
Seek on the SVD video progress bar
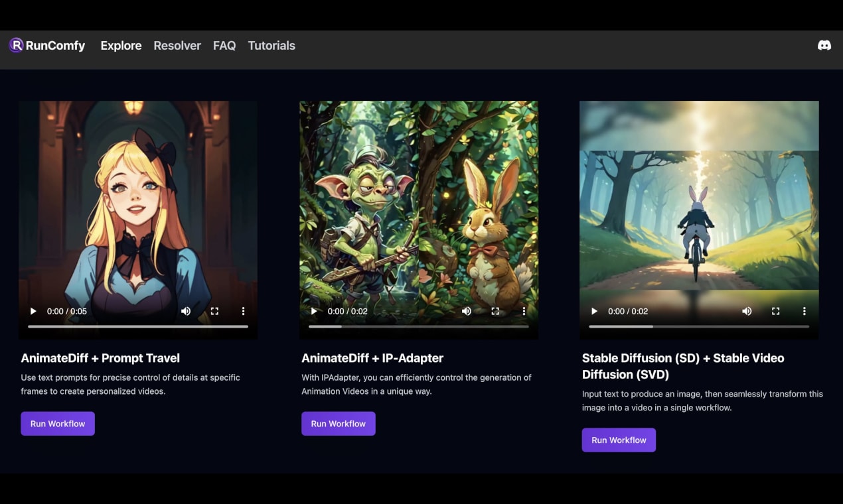(699, 326)
